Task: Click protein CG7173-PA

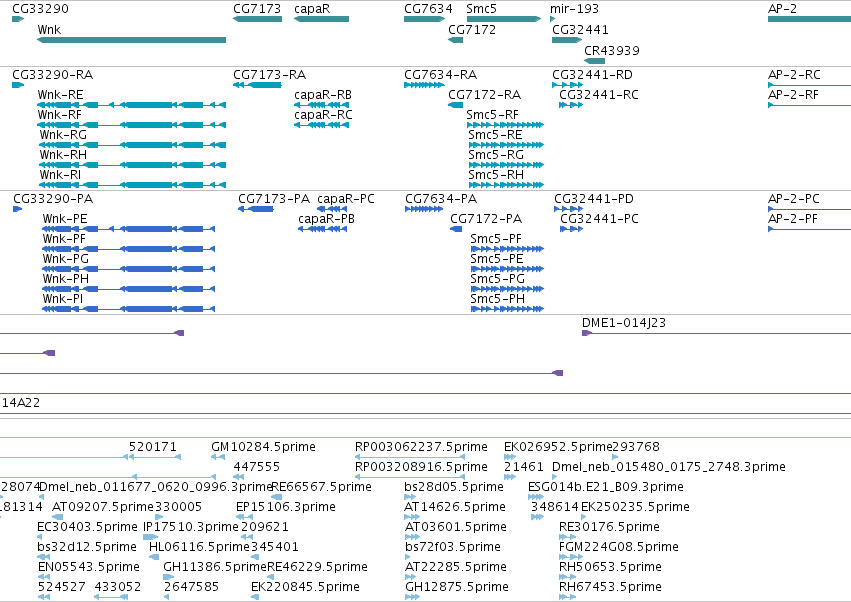Action: 256,209
